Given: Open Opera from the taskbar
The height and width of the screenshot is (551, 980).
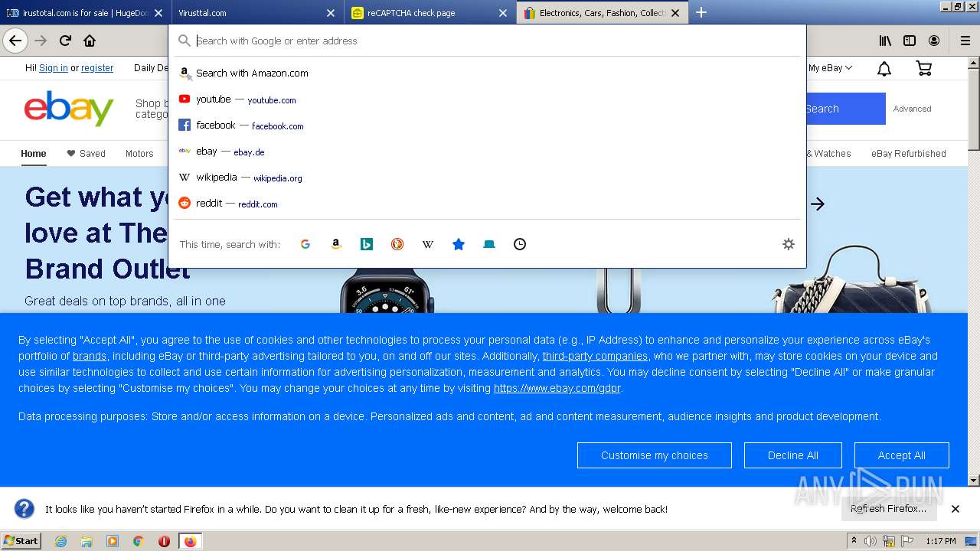Looking at the screenshot, I should (164, 541).
